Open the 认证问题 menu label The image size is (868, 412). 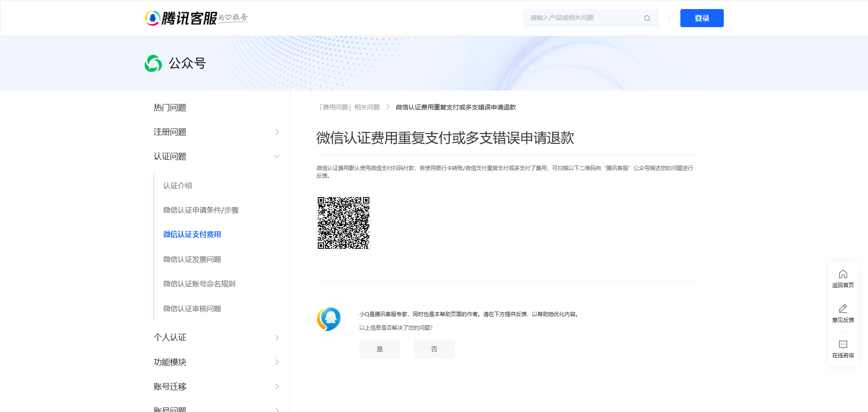tap(170, 156)
